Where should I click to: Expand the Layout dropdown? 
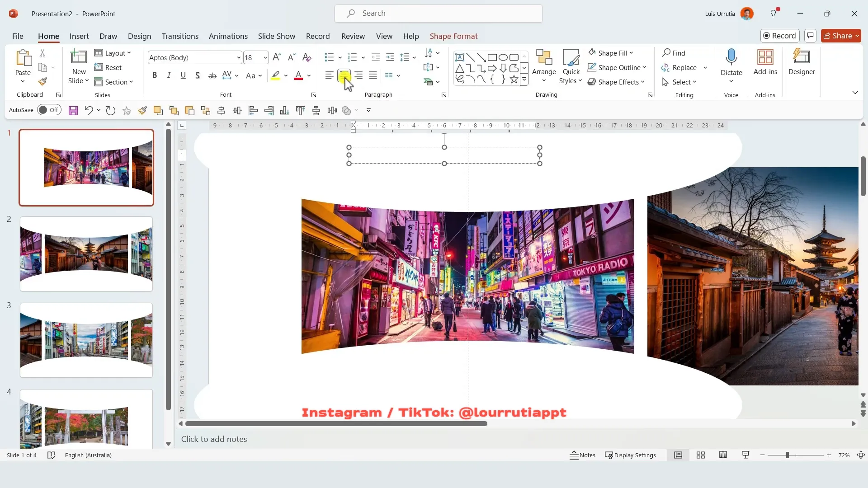click(113, 53)
